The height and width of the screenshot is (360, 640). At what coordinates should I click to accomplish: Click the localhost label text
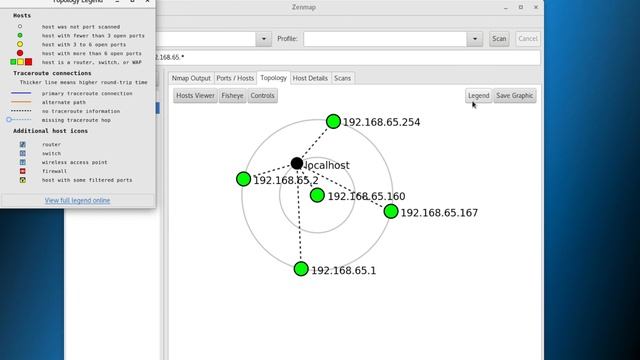[x=327, y=165]
